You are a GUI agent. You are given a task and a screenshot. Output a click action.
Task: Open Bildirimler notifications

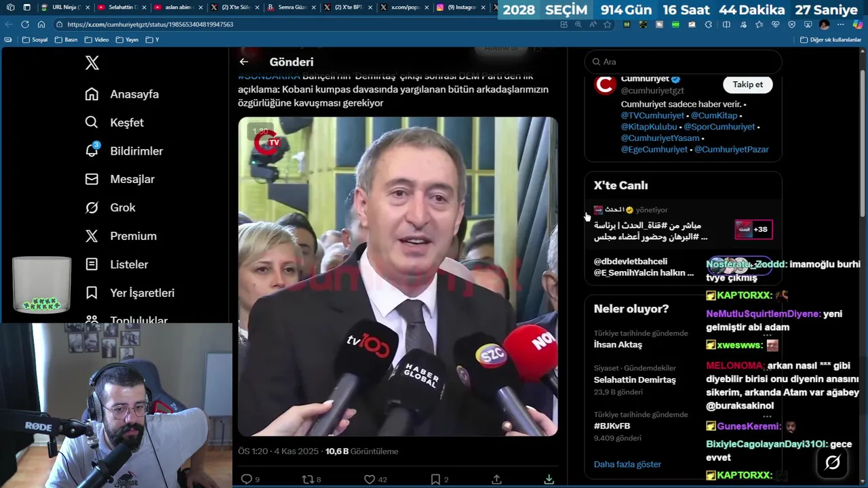pos(123,151)
